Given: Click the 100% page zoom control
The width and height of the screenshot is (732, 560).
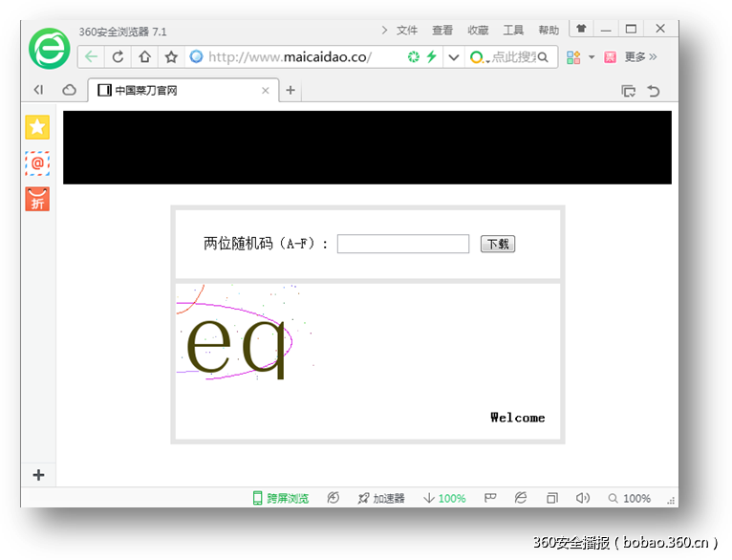Looking at the screenshot, I should coord(630,498).
